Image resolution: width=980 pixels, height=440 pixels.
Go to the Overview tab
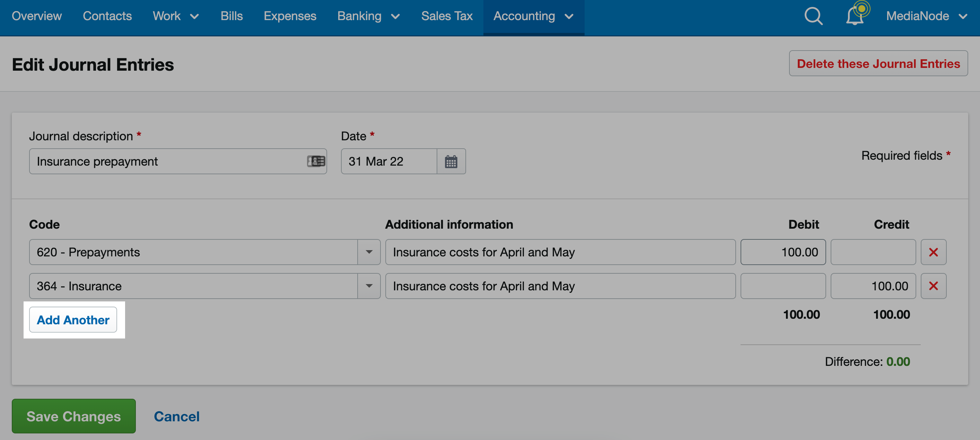coord(36,16)
